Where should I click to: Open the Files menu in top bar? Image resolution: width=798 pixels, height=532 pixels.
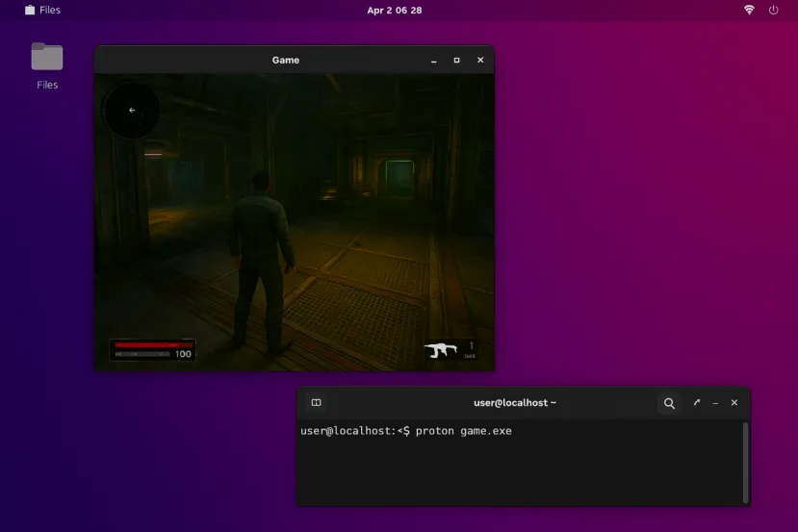coord(42,10)
